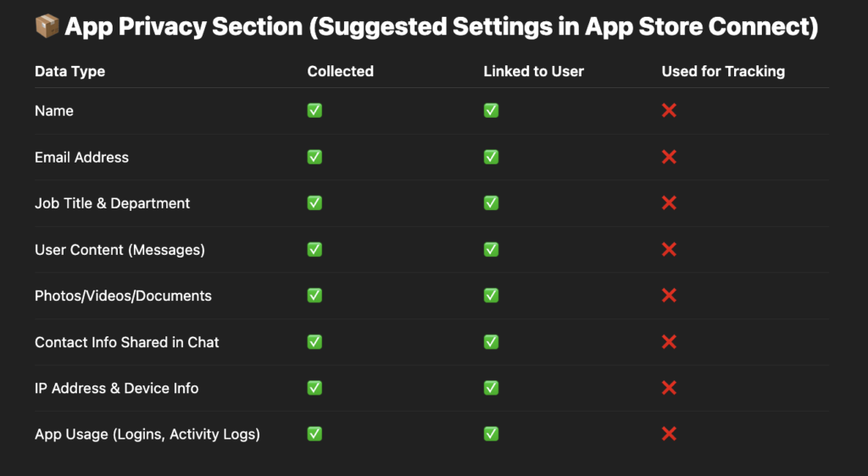
Task: Click the tracking X for User Content (Messages)
Action: 669,249
